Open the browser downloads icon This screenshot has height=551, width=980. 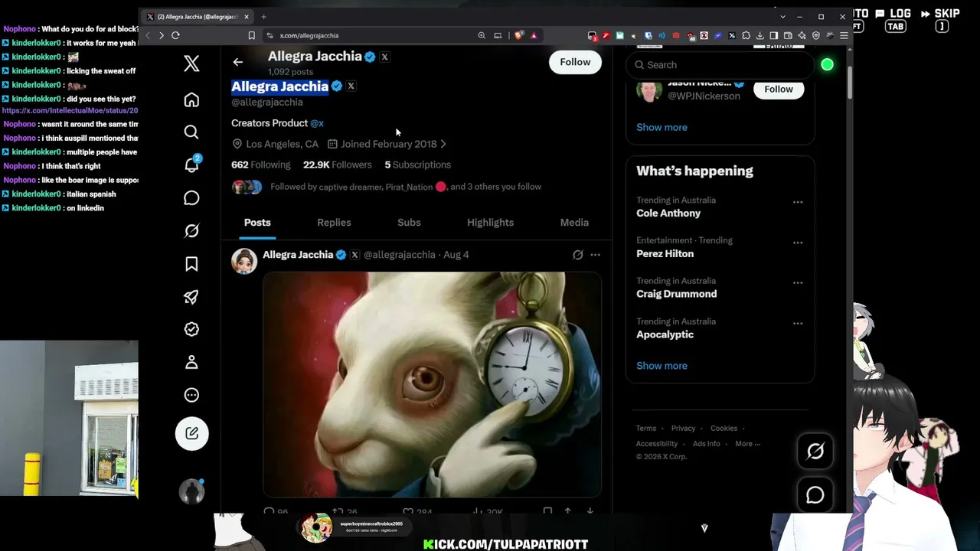coord(759,35)
